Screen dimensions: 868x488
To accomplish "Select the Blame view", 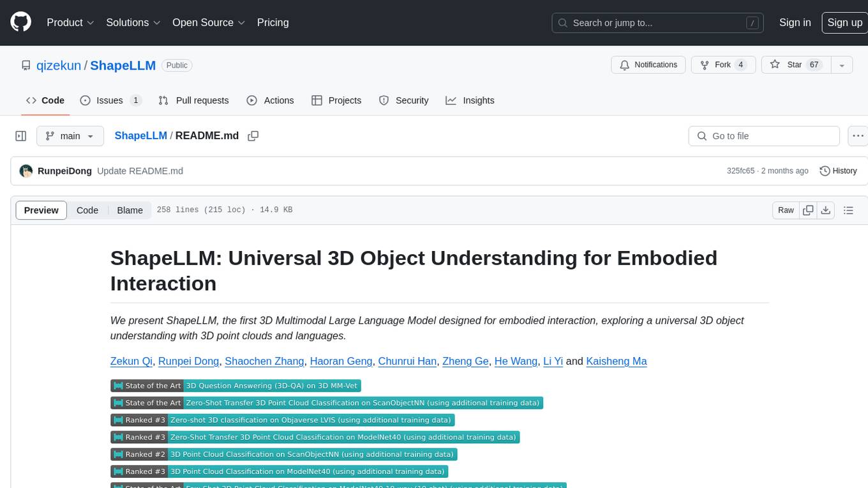I will click(130, 210).
